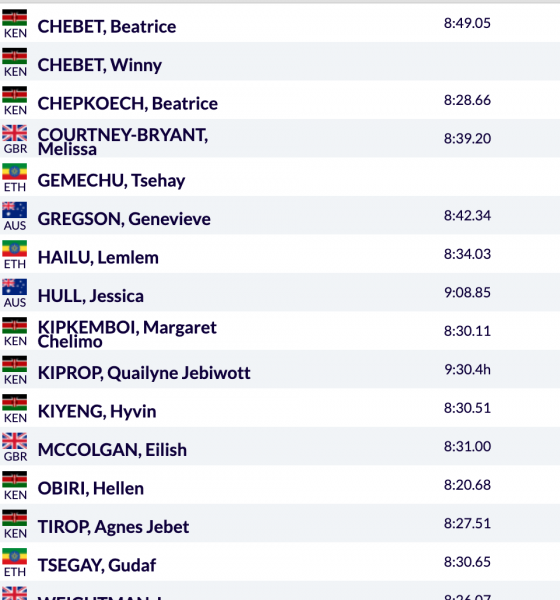
Task: Click Australia flag beside HULL, Jessica
Action: coord(15,287)
